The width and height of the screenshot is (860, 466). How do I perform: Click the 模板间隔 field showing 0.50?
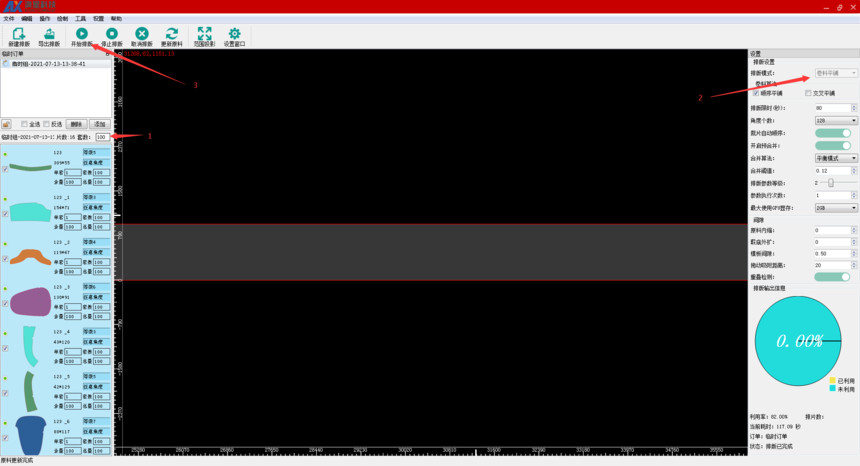point(835,254)
